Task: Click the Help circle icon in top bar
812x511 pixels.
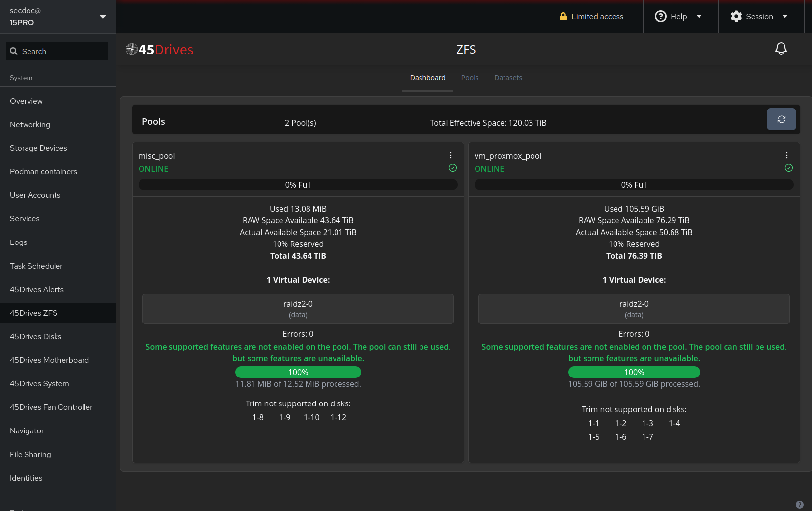Action: (x=661, y=16)
